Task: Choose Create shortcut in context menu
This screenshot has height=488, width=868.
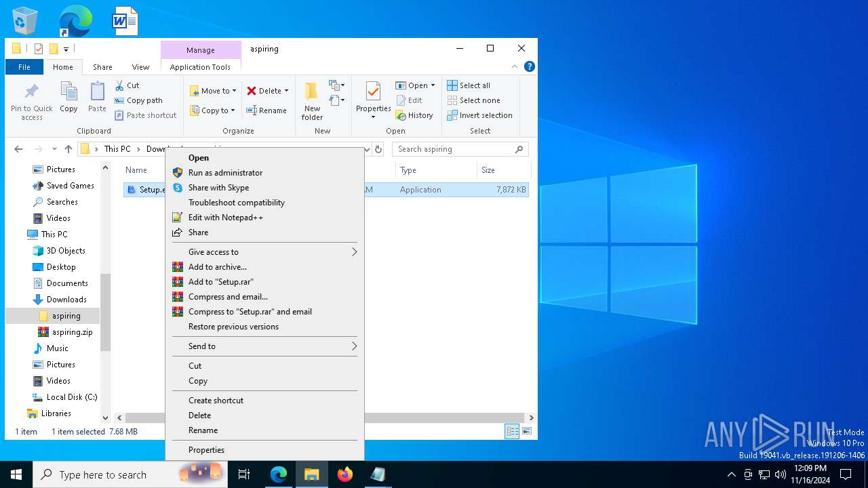Action: click(x=264, y=401)
